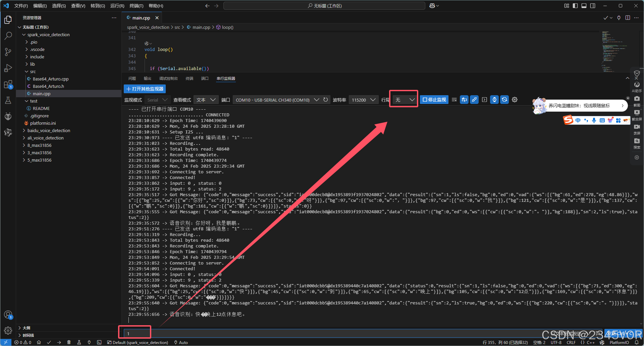Toggle panel visibility layout button
The height and width of the screenshot is (346, 644).
pos(584,6)
